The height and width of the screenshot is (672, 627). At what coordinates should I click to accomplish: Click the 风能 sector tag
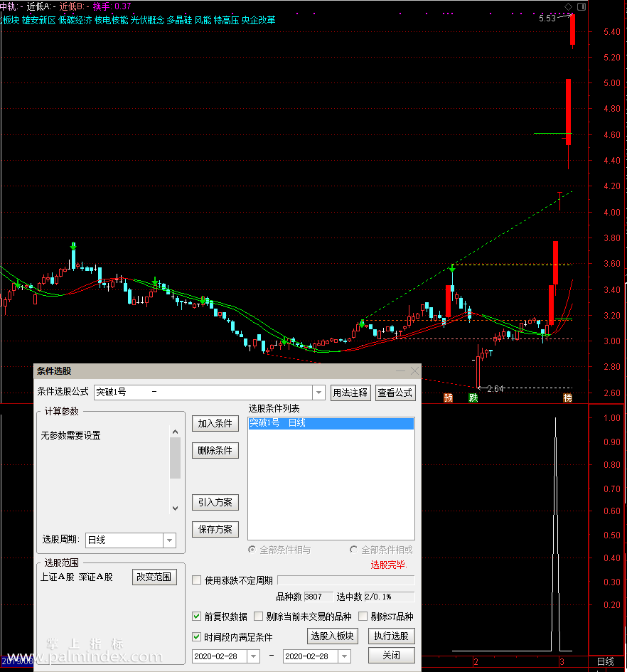(203, 20)
